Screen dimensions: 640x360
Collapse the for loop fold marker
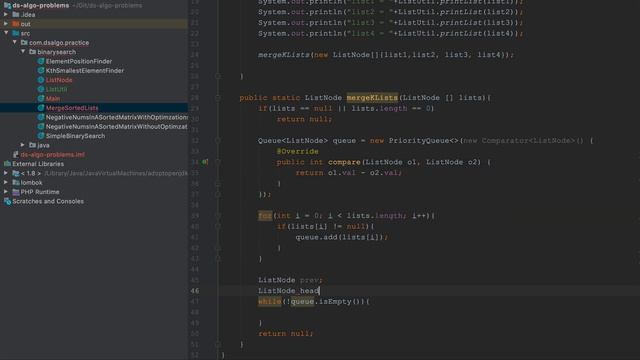point(218,216)
